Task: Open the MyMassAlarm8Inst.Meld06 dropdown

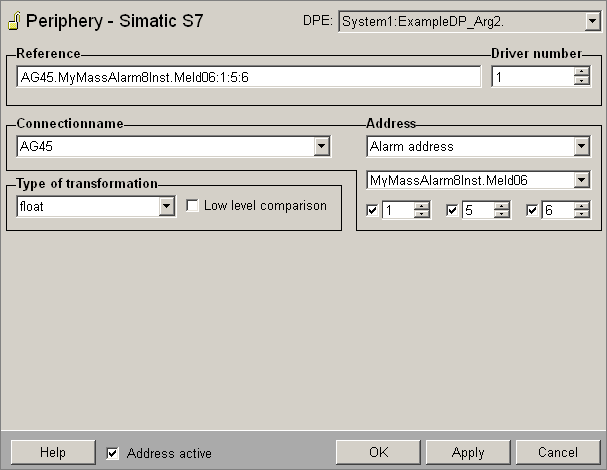Action: click(582, 180)
